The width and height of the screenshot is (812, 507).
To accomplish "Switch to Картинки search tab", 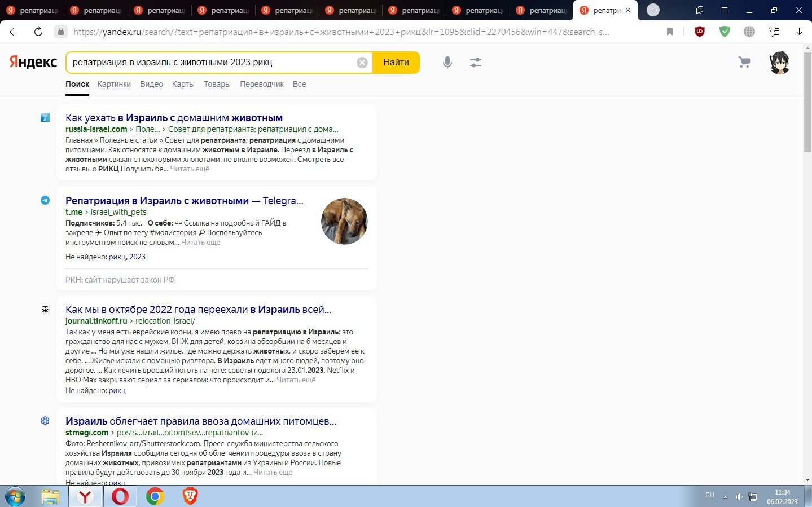I will coord(114,84).
